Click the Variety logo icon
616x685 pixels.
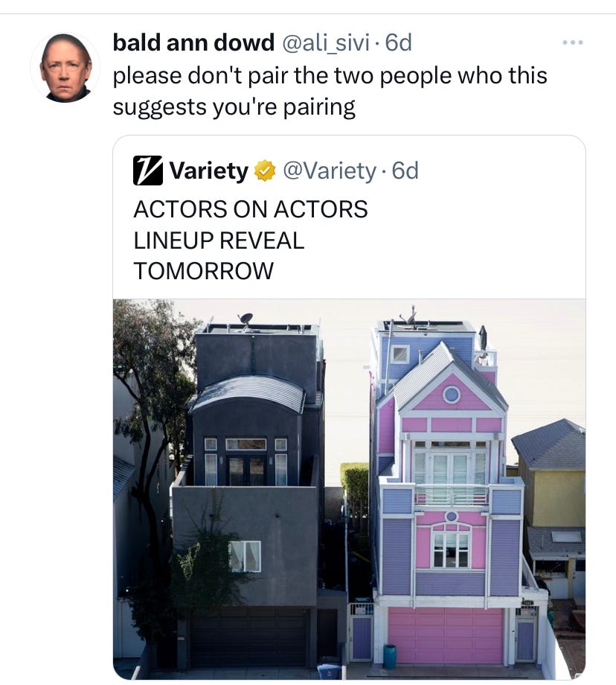tap(148, 171)
